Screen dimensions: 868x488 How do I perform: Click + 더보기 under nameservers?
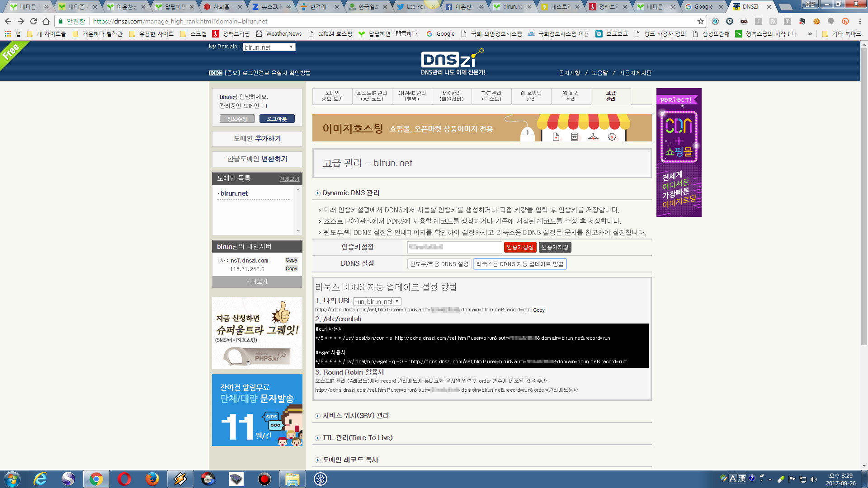click(257, 282)
